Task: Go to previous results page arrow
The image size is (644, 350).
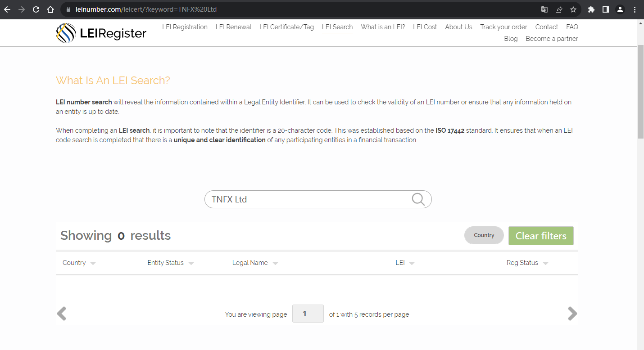Action: pos(62,314)
